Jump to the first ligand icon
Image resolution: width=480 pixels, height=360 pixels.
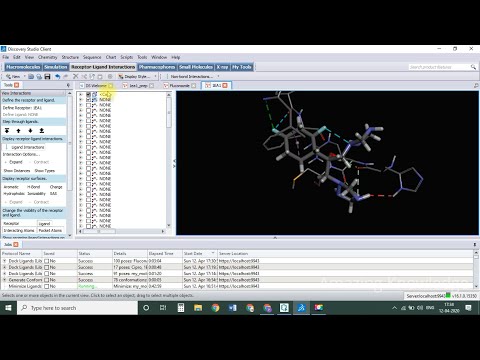[7, 130]
